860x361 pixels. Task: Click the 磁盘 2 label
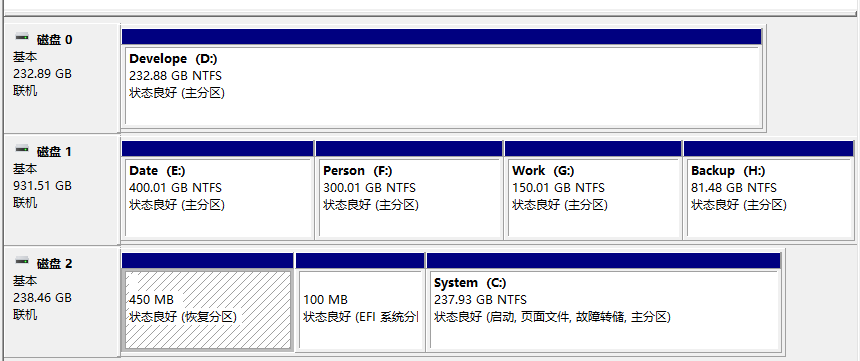tap(54, 263)
